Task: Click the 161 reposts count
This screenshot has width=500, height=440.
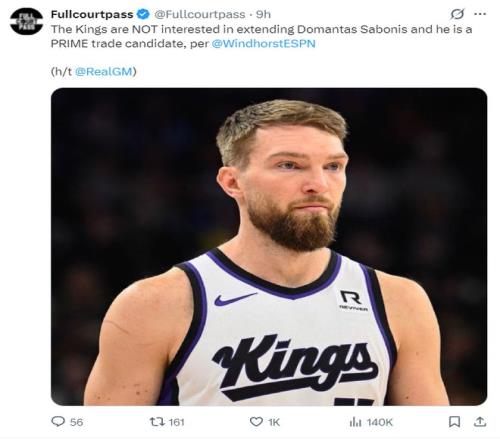Action: 176,422
